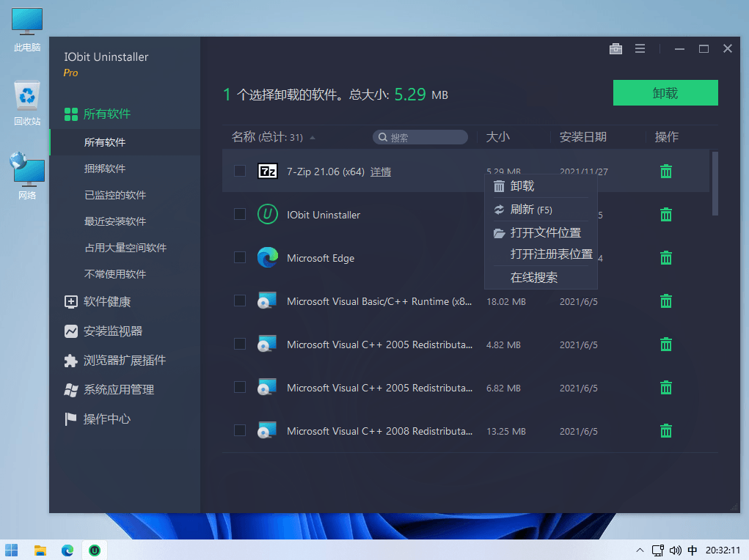Screen dimensions: 749x560
Task: Click the 中 input method indicator
Action: [x=693, y=550]
